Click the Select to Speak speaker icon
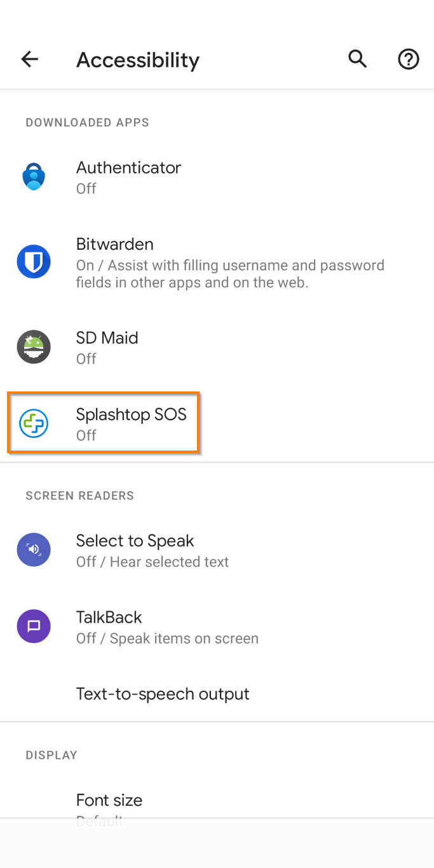The height and width of the screenshot is (868, 434). tap(33, 550)
